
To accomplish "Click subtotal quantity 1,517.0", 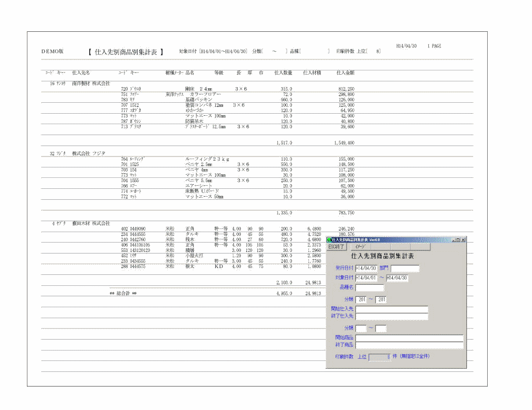I will (284, 143).
